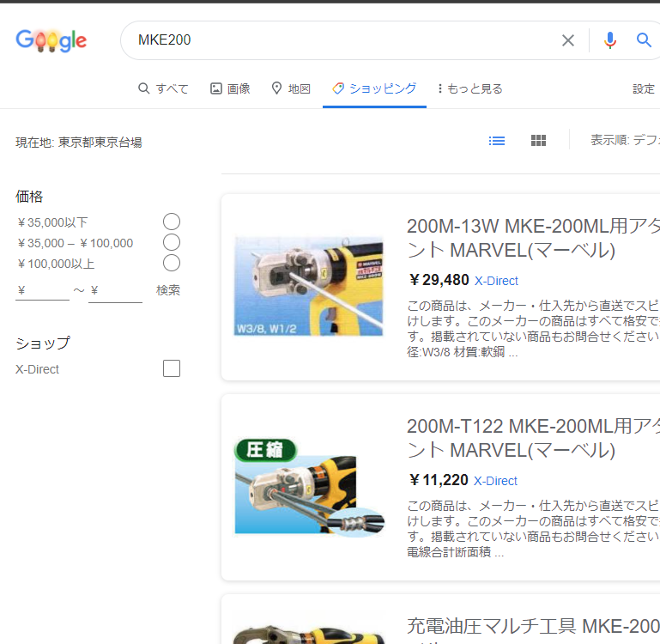Open the 200M-13W MKE-200ML product title
The image size is (660, 644).
pos(533,238)
